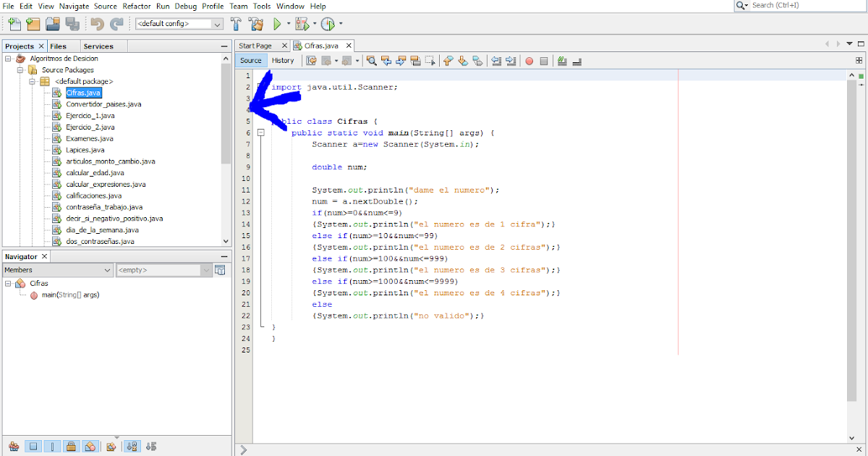The image size is (868, 456).
Task: Collapse the default package tree node
Action: (x=32, y=82)
